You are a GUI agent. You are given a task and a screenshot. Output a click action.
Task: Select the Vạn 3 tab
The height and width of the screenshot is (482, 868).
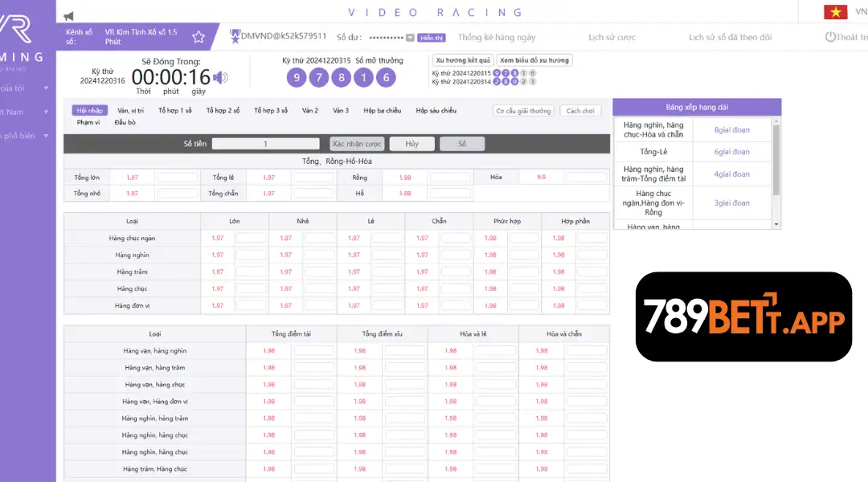[x=341, y=111]
